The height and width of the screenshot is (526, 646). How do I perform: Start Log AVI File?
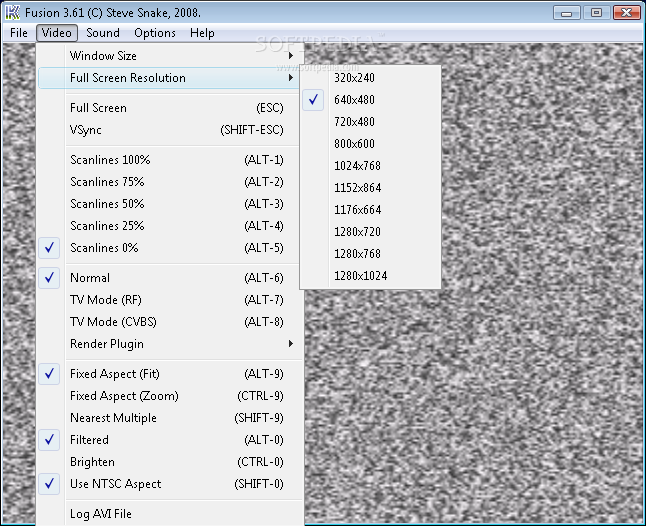coord(171,514)
